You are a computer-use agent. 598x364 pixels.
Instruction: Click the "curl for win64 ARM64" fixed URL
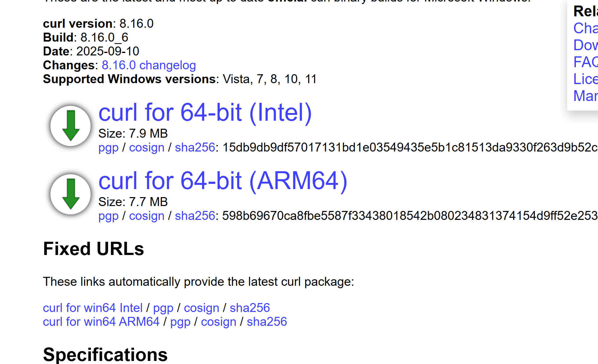(101, 322)
